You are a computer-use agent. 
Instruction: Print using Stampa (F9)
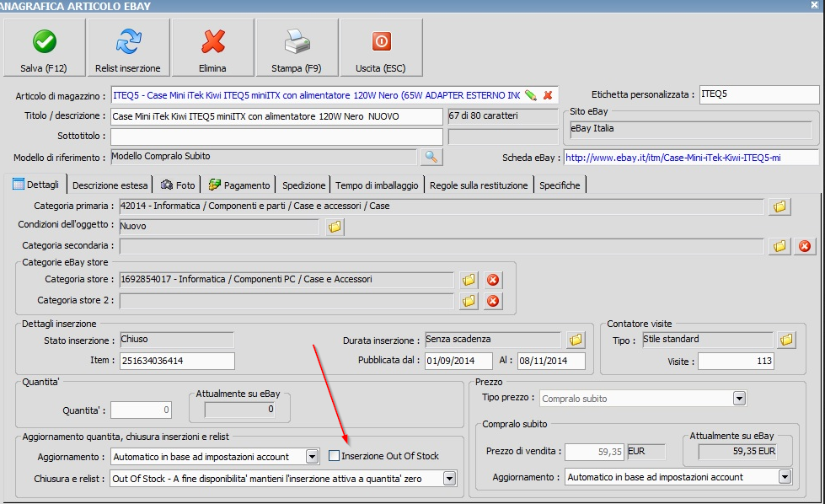click(x=297, y=48)
